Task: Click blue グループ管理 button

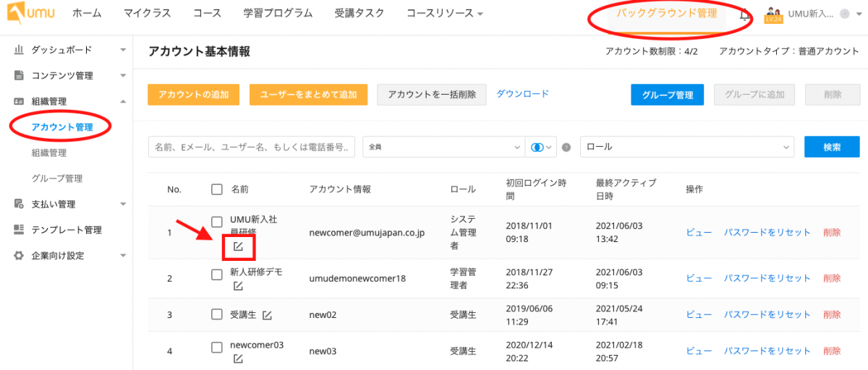Action: (668, 95)
